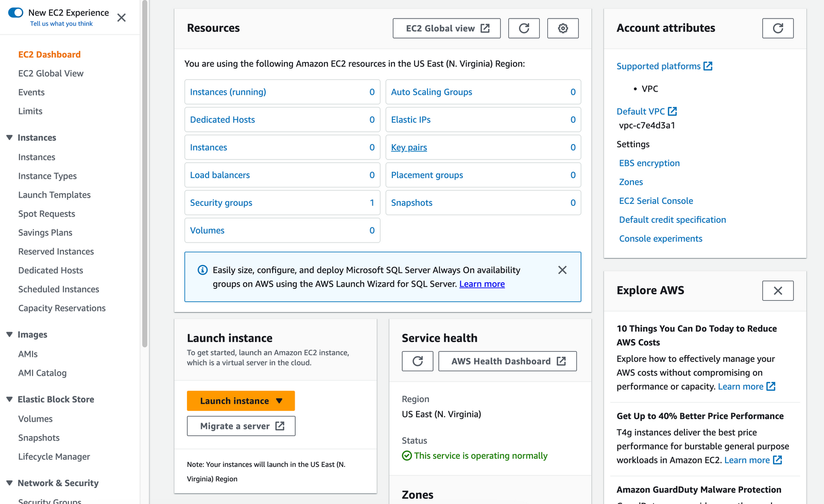Collapse the Images sidebar section
The height and width of the screenshot is (504, 824).
pyautogui.click(x=9, y=335)
